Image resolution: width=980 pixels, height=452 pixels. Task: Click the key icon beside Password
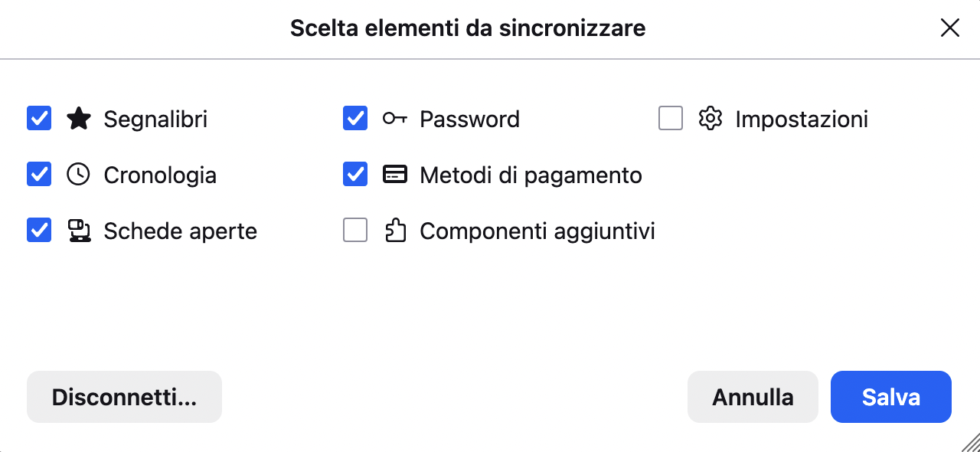395,118
